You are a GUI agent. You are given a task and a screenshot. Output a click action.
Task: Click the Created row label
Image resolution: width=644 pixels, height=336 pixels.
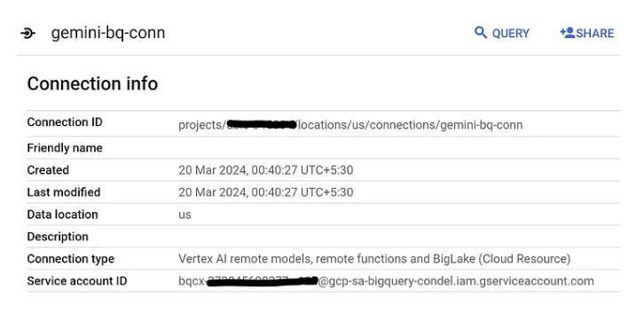click(48, 170)
